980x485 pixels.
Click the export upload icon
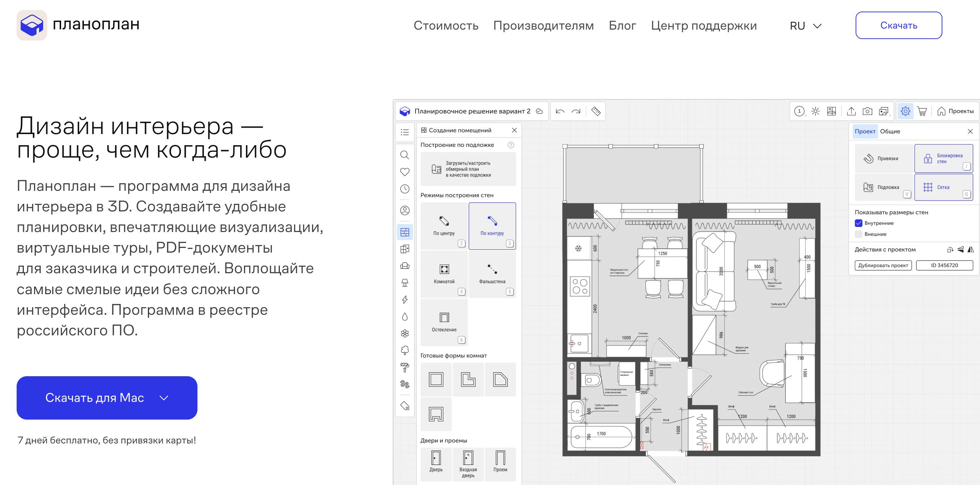[851, 111]
